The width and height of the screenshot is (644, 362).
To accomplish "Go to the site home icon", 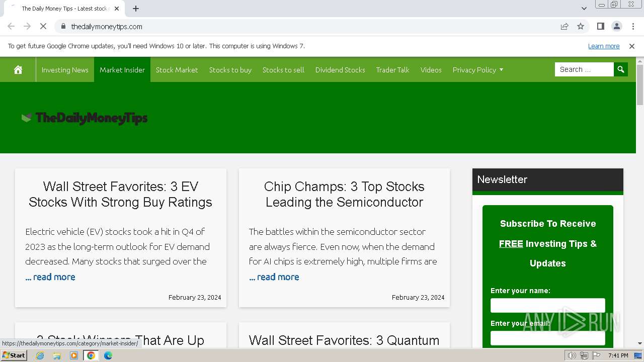I will pos(18,70).
